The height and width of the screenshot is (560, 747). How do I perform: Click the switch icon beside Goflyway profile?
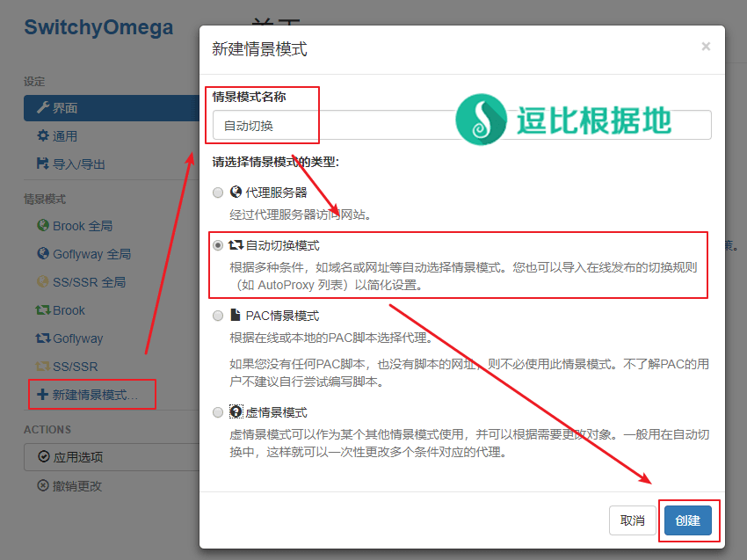click(x=42, y=338)
